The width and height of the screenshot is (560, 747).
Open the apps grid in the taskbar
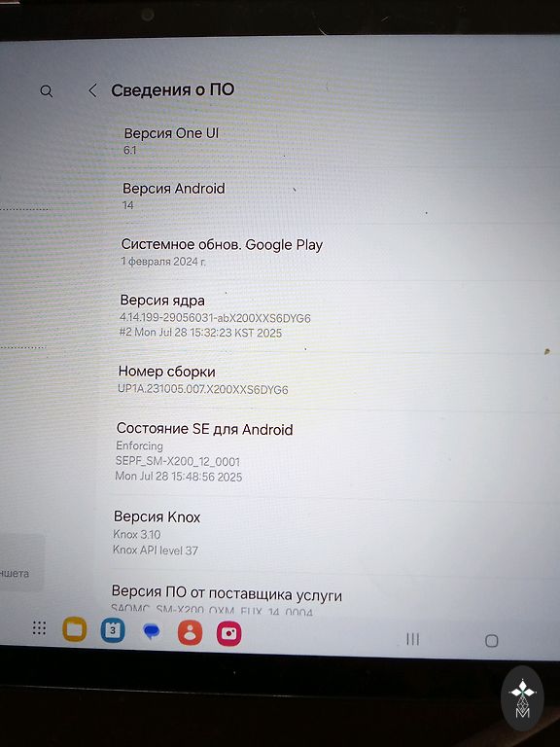39,628
